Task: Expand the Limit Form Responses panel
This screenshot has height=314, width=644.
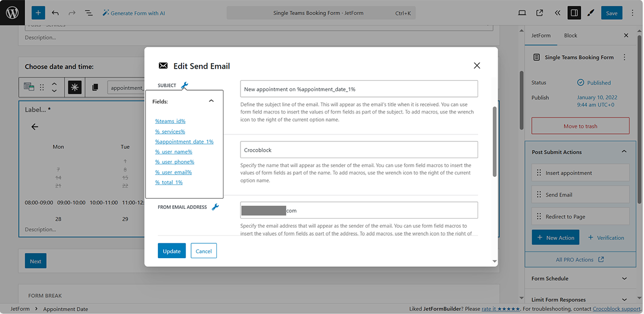Action: click(580, 300)
